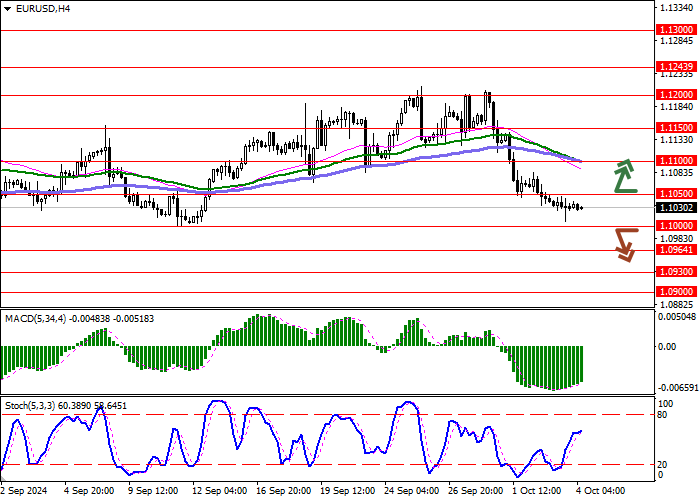The height and width of the screenshot is (500, 700).
Task: Select the 1.11500 red level label
Action: pos(676,128)
